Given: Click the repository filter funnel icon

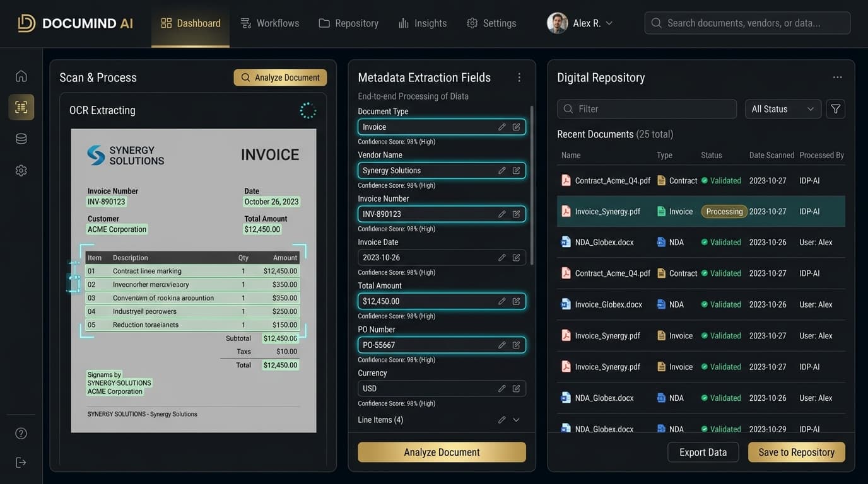Looking at the screenshot, I should (x=836, y=109).
